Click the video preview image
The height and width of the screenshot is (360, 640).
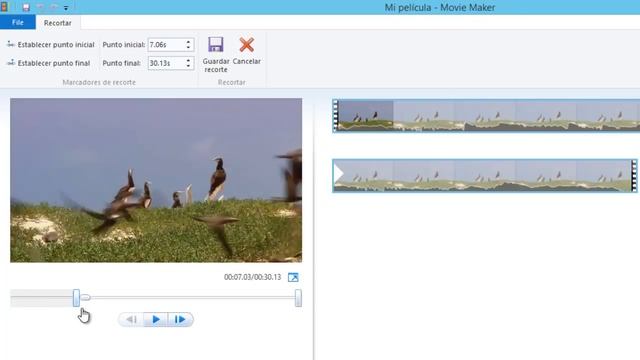(x=156, y=180)
